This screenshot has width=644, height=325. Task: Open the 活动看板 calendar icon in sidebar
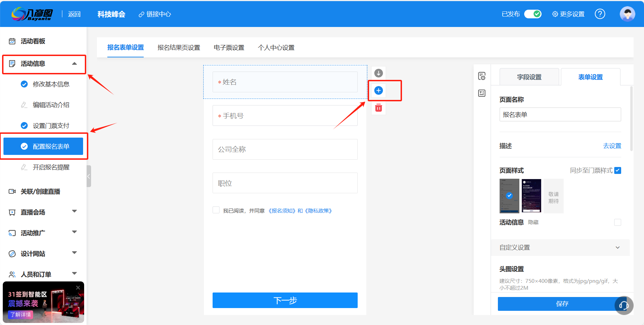[x=12, y=41]
